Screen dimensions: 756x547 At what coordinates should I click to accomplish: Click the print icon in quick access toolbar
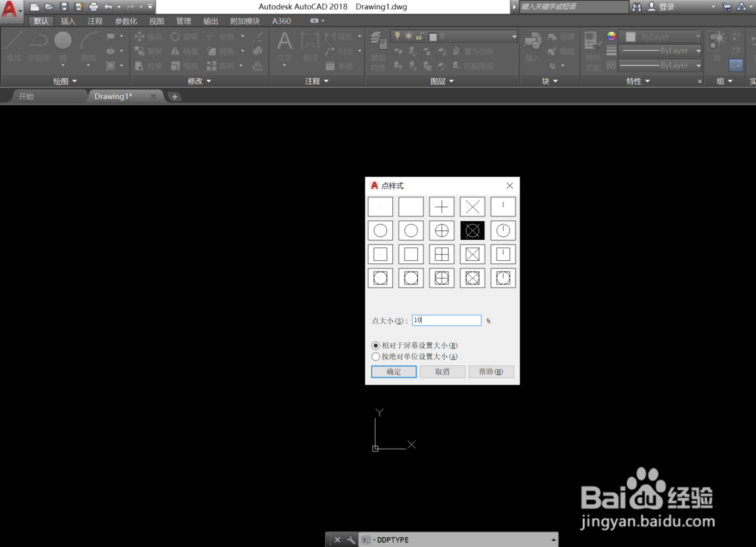[94, 7]
